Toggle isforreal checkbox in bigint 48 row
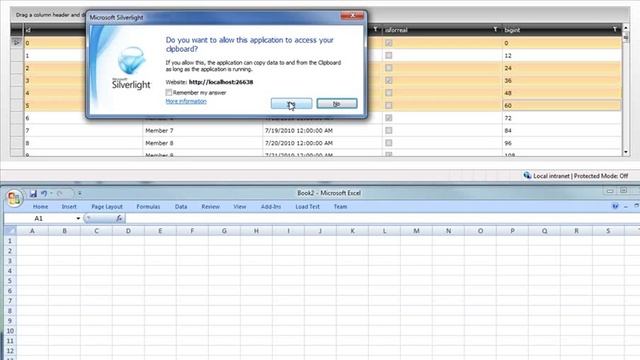Image resolution: width=640 pixels, height=360 pixels. 389,93
